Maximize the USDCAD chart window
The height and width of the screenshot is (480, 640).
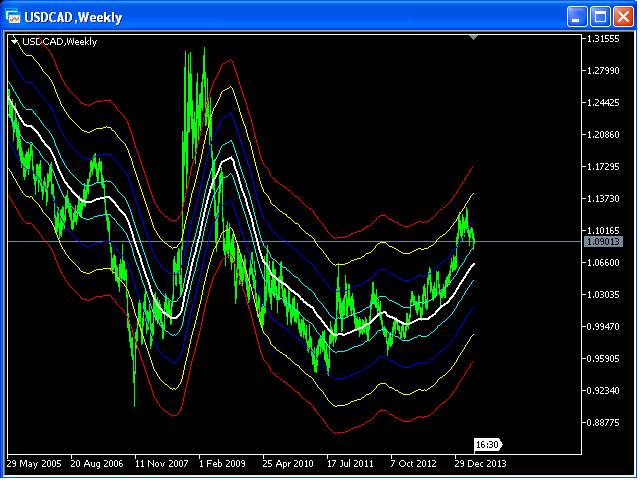tap(600, 17)
